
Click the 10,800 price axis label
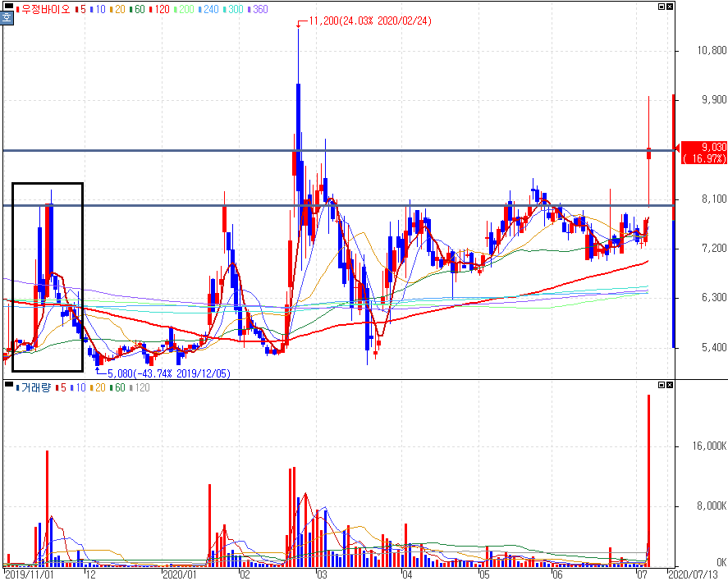712,50
